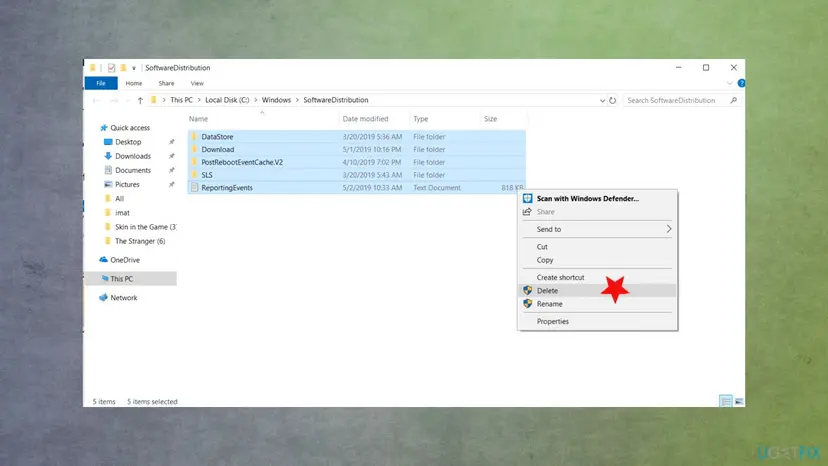Select the Download folder row
The image size is (828, 466).
pyautogui.click(x=356, y=150)
